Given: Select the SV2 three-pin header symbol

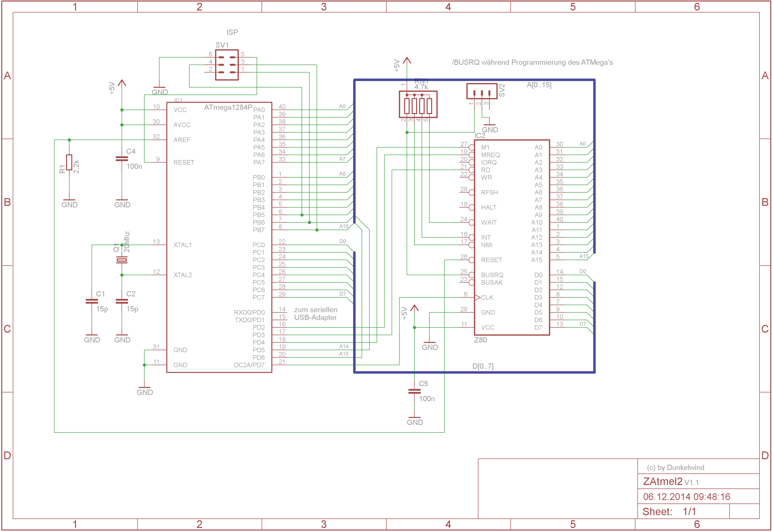Looking at the screenshot, I should [x=482, y=91].
